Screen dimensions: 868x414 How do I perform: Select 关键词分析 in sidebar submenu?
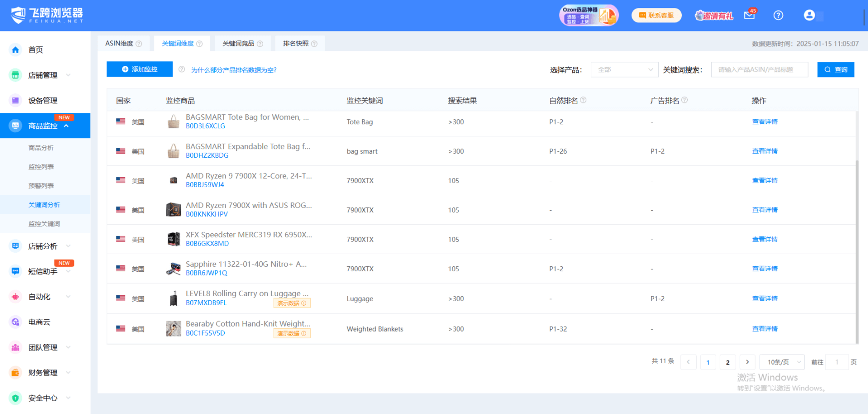click(x=44, y=205)
